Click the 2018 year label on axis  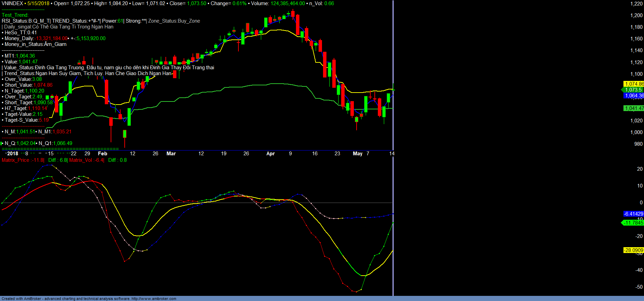[x=13, y=154]
